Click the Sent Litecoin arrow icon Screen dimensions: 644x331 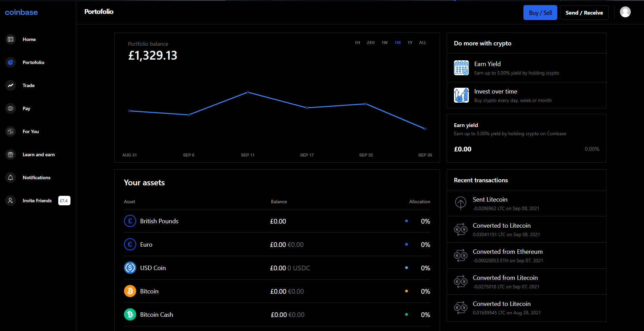pos(461,203)
